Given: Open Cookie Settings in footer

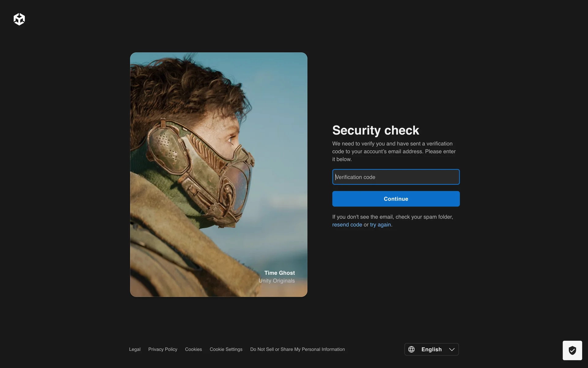Looking at the screenshot, I should pos(226,349).
